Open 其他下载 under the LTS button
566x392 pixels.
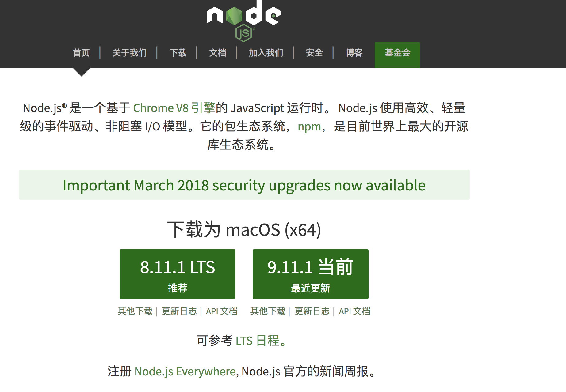(x=135, y=311)
